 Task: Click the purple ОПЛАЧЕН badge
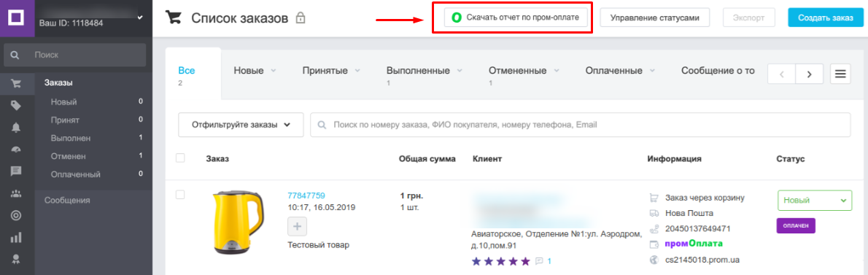pyautogui.click(x=796, y=225)
